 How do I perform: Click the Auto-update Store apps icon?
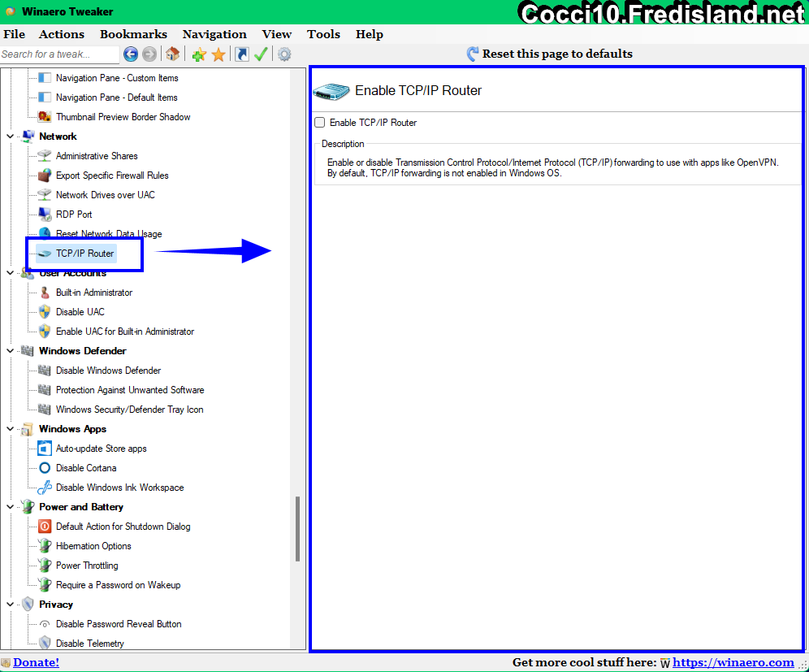tap(45, 449)
